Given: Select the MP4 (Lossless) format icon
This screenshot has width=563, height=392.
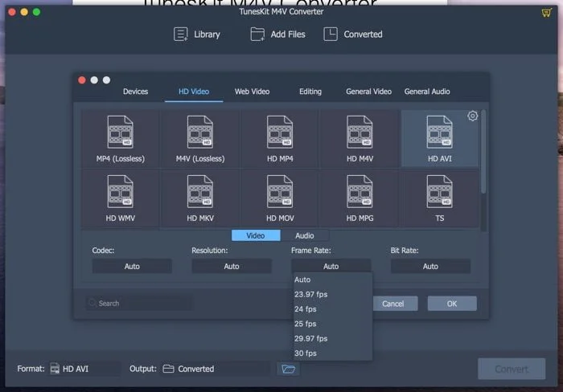Looking at the screenshot, I should (x=121, y=132).
